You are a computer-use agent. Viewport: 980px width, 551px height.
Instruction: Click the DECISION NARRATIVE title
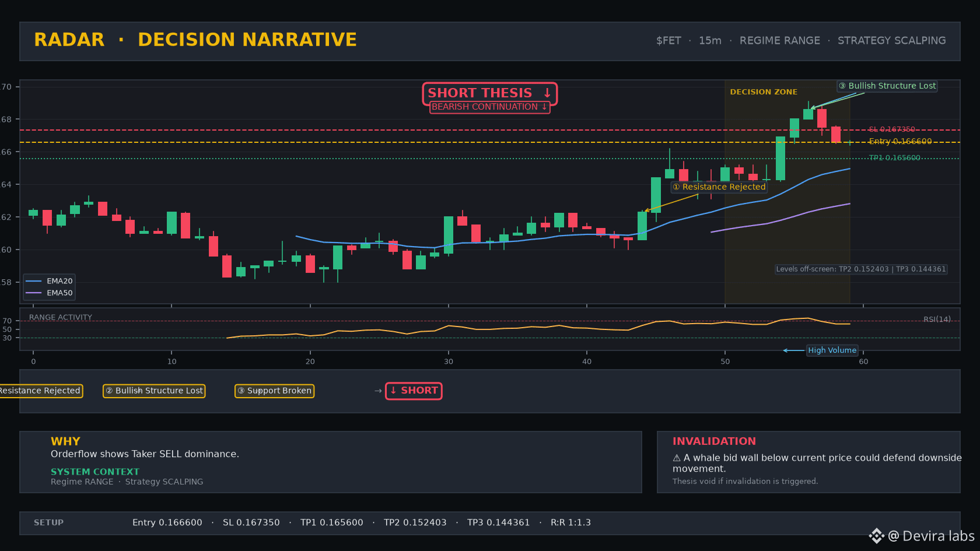(247, 40)
